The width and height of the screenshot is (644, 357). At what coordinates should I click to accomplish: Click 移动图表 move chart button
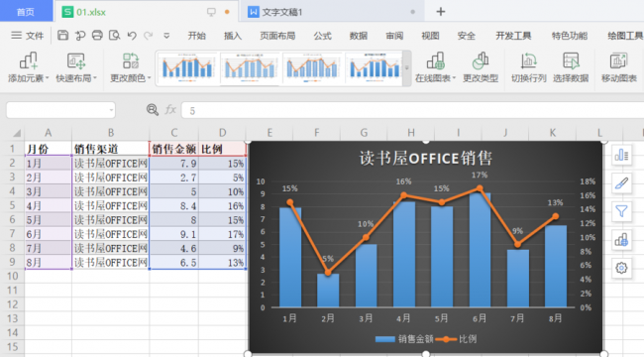click(x=619, y=67)
